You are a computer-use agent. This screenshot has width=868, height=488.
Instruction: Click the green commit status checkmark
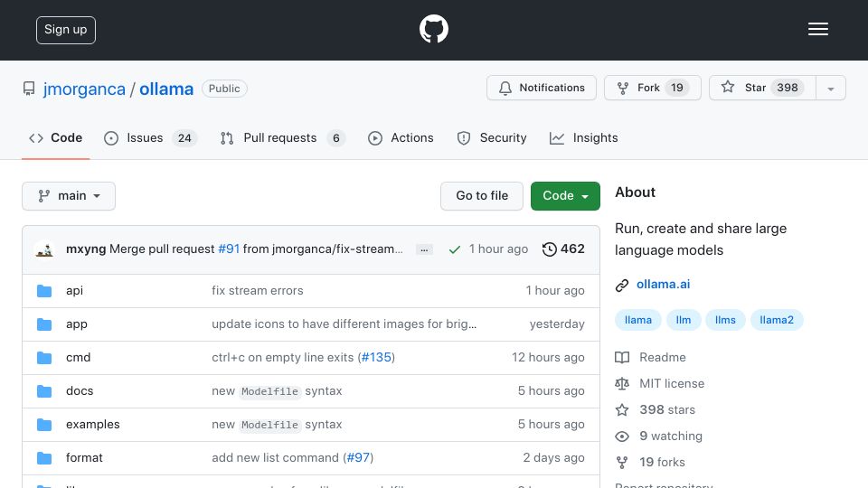coord(455,250)
